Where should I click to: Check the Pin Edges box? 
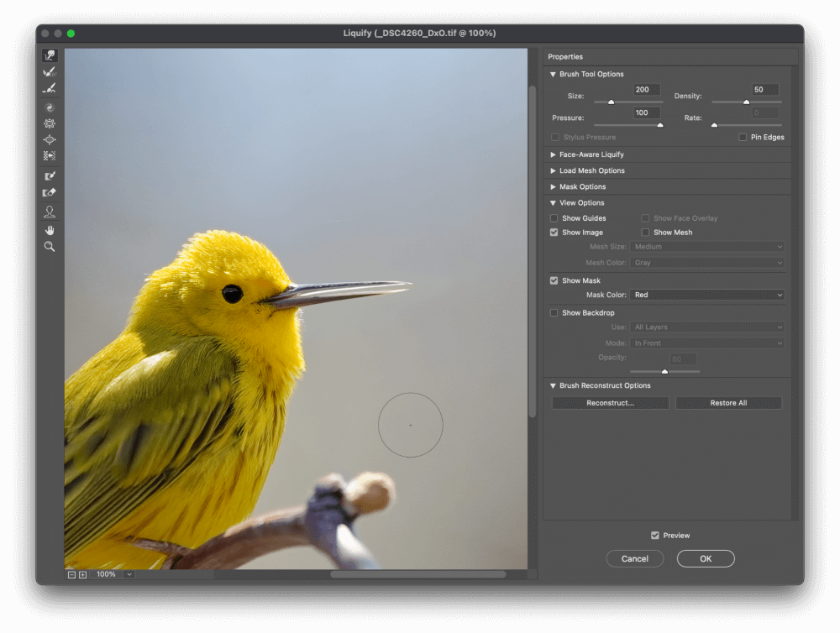click(743, 137)
